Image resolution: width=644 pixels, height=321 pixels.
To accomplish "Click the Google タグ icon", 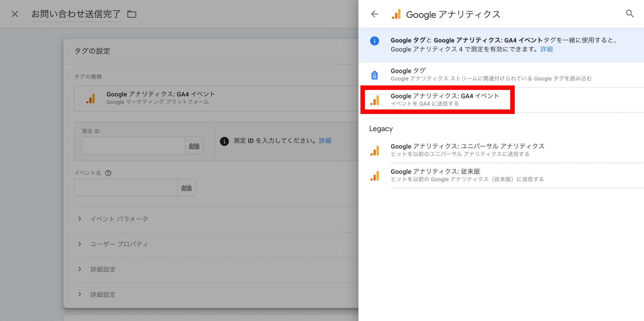I will (375, 75).
